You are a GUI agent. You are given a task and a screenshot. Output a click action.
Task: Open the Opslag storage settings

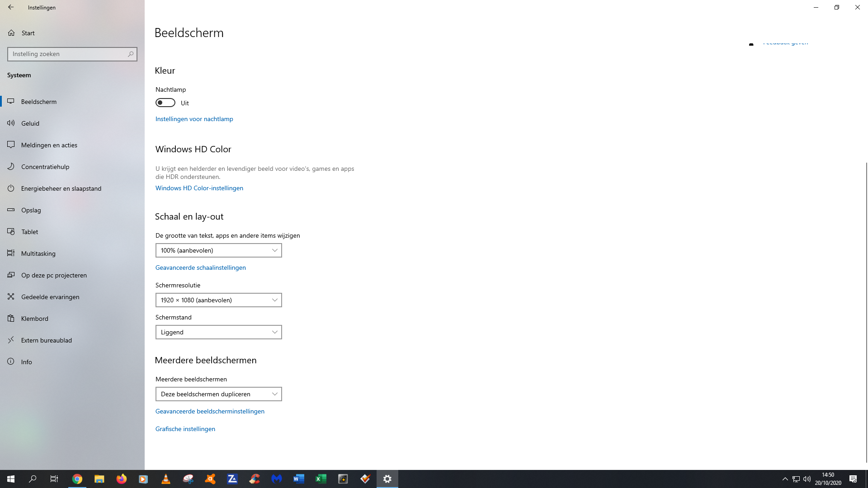(72, 210)
